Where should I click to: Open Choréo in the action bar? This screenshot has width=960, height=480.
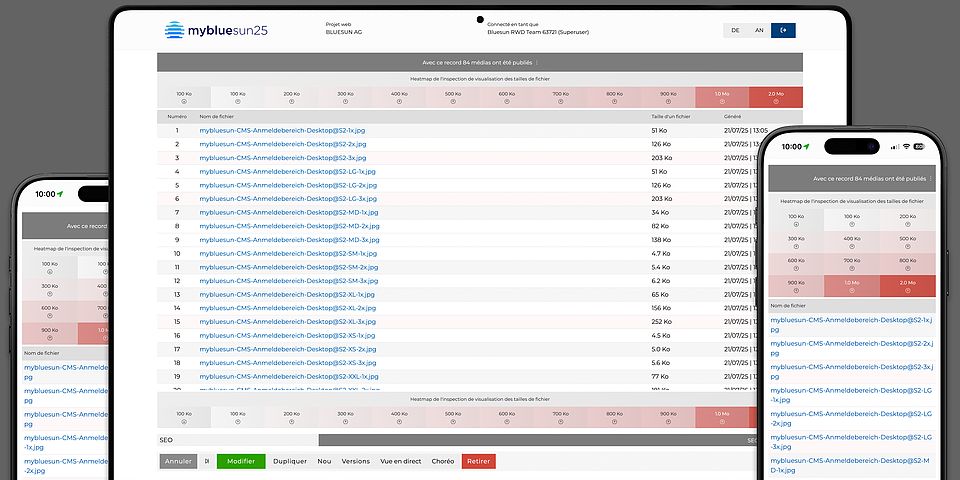pyautogui.click(x=443, y=461)
